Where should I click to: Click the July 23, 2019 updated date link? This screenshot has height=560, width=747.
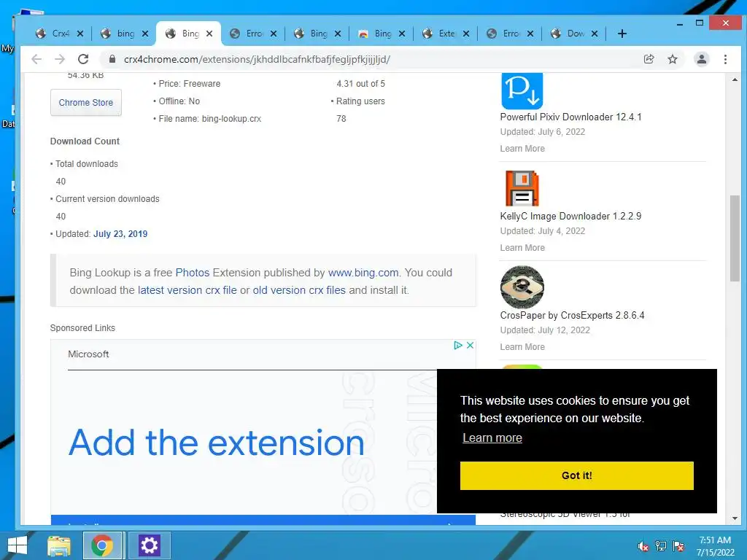click(120, 234)
